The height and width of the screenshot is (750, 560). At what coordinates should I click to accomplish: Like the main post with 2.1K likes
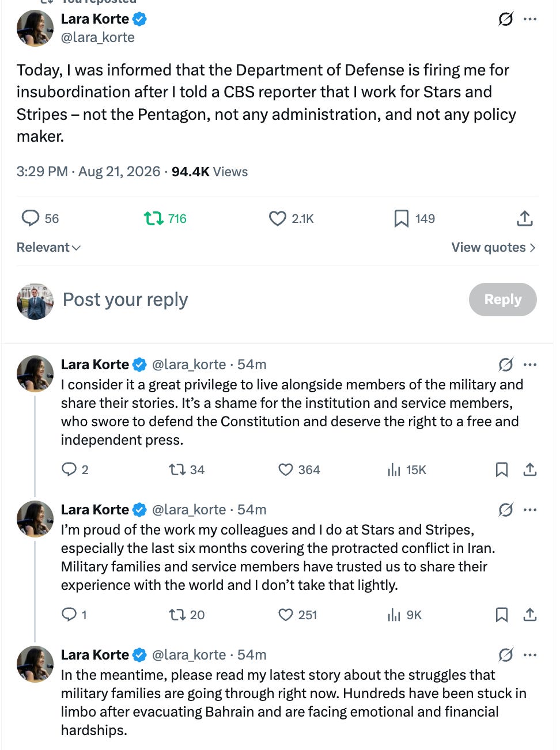(292, 218)
